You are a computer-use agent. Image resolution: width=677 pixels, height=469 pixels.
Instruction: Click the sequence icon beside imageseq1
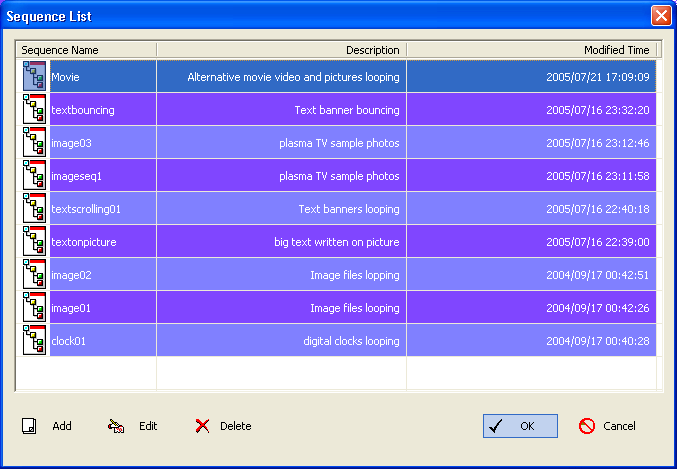(34, 175)
